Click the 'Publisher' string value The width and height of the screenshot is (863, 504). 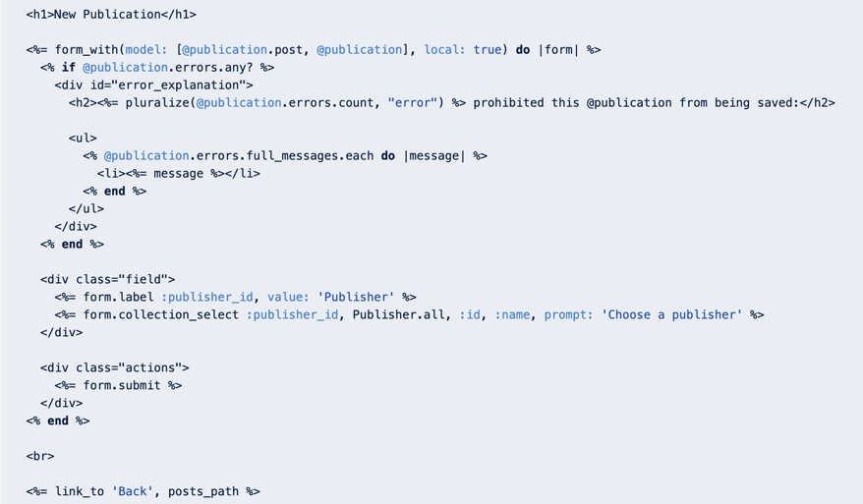pyautogui.click(x=356, y=297)
